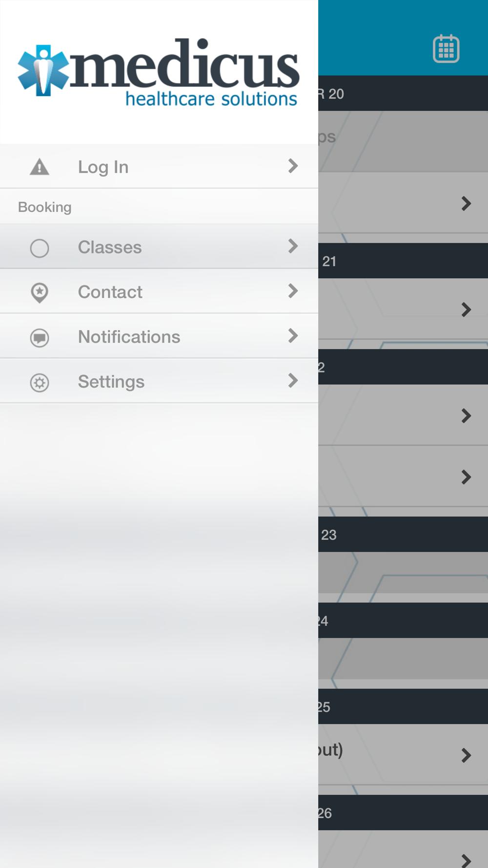
Task: Tap the circle icon next to Classes
Action: click(x=40, y=248)
